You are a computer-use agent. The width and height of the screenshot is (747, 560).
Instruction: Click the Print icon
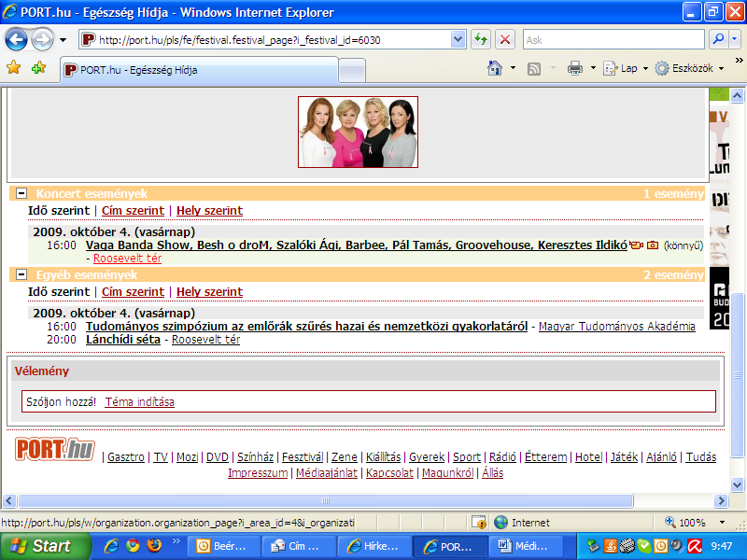[x=575, y=68]
